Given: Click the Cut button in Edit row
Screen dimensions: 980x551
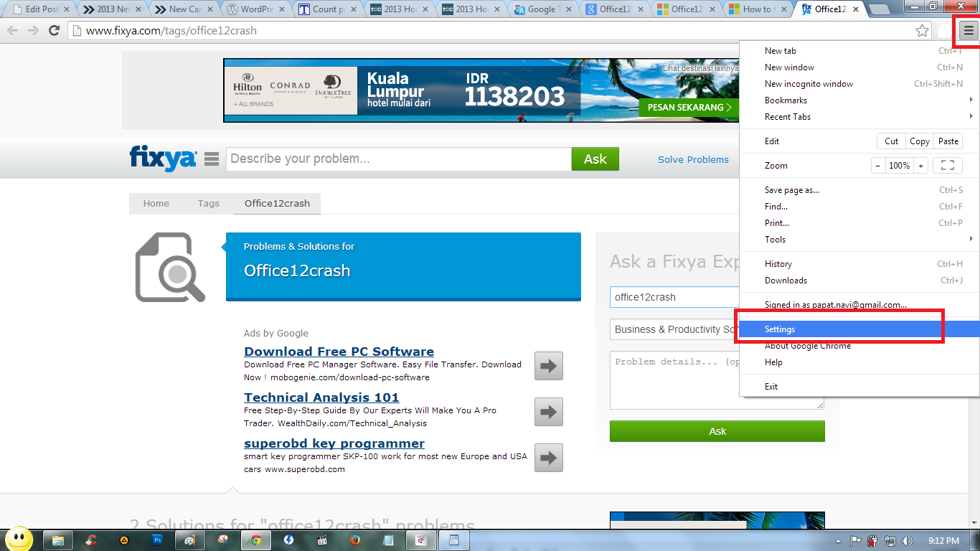Looking at the screenshot, I should coord(891,141).
